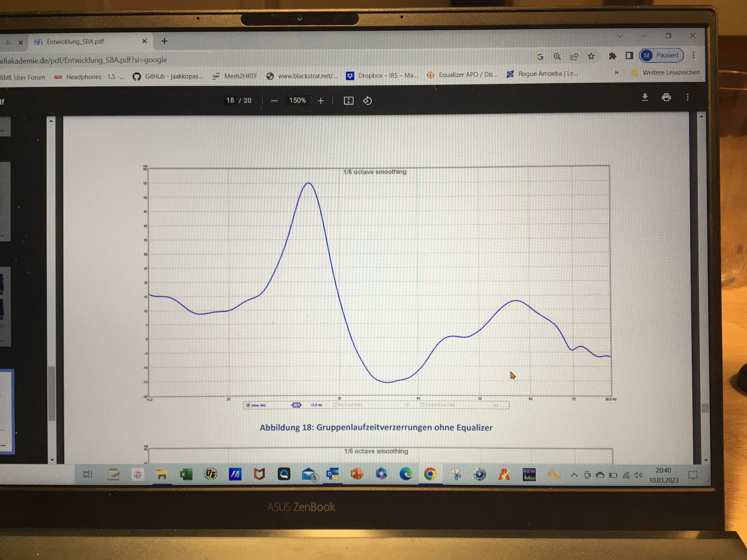Open PDF viewer more actions menu
Viewport: 747px width, 560px height.
[x=688, y=97]
